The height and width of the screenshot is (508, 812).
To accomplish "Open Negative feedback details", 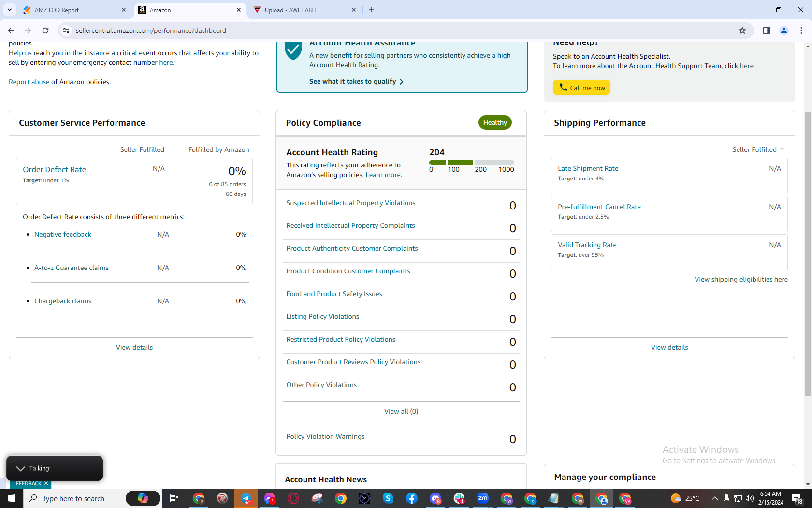I will click(63, 234).
